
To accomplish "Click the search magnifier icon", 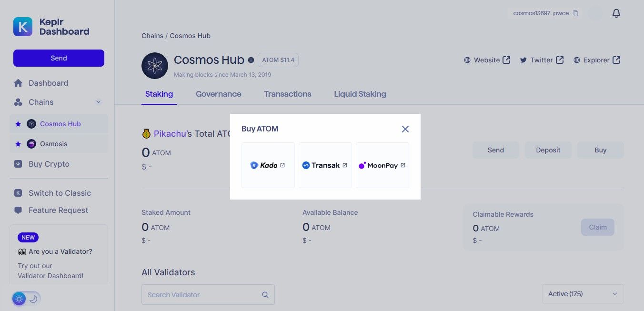I will tap(265, 295).
